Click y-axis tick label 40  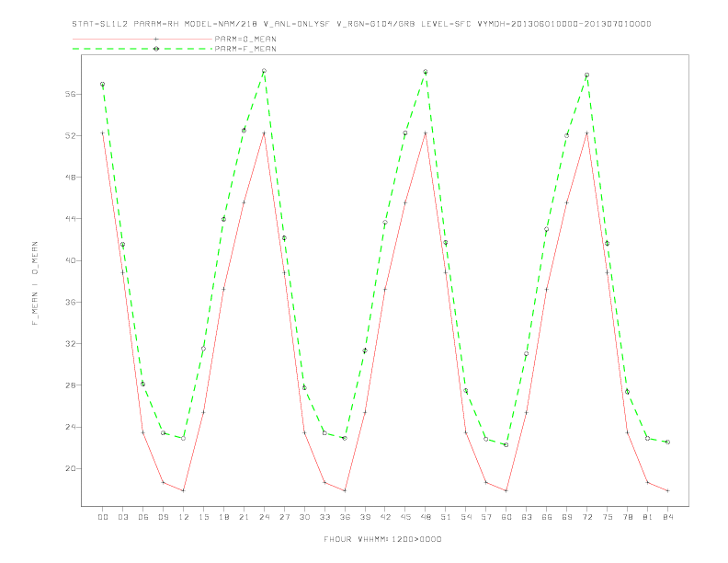click(70, 260)
